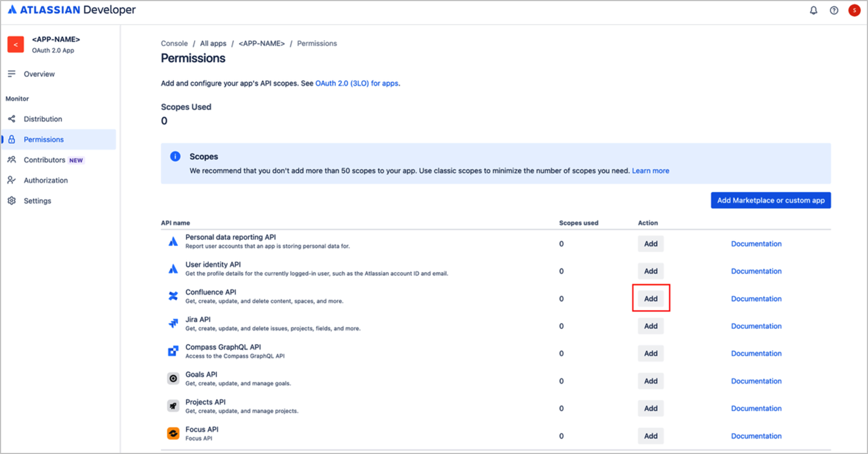Click the Confluence API row title
This screenshot has width=868, height=454.
point(211,292)
